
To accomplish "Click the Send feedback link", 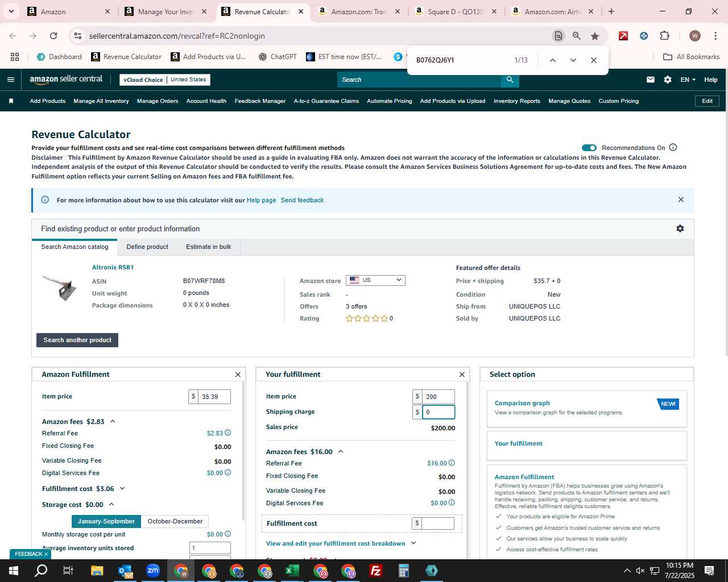I will 302,200.
